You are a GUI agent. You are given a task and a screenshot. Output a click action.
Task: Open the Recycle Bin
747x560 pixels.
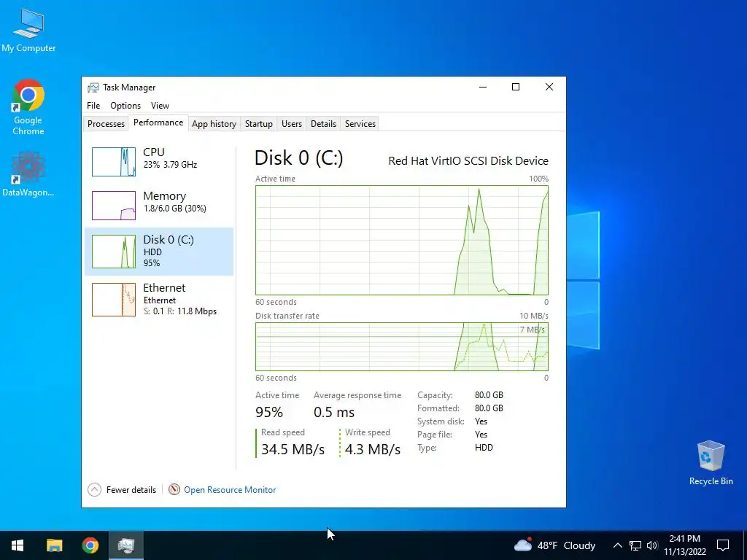[711, 463]
